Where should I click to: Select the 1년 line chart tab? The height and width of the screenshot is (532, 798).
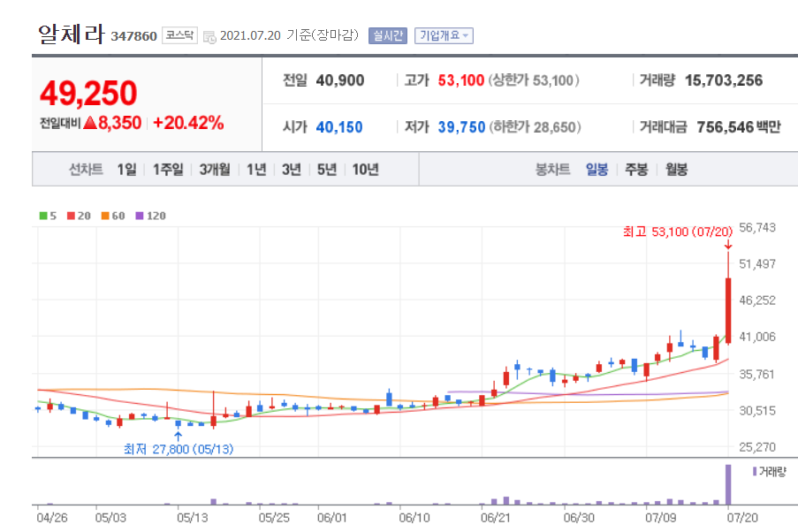tap(256, 170)
